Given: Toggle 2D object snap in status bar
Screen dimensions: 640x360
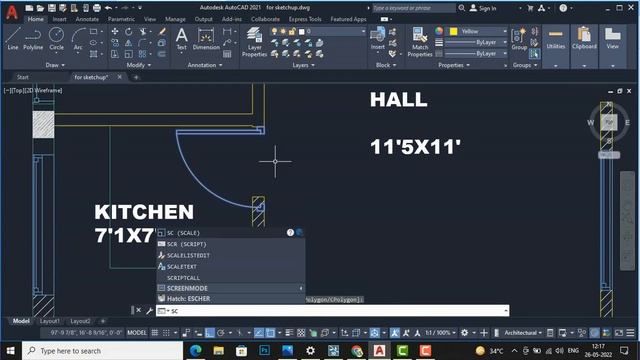Looking at the screenshot, I should pos(270,333).
